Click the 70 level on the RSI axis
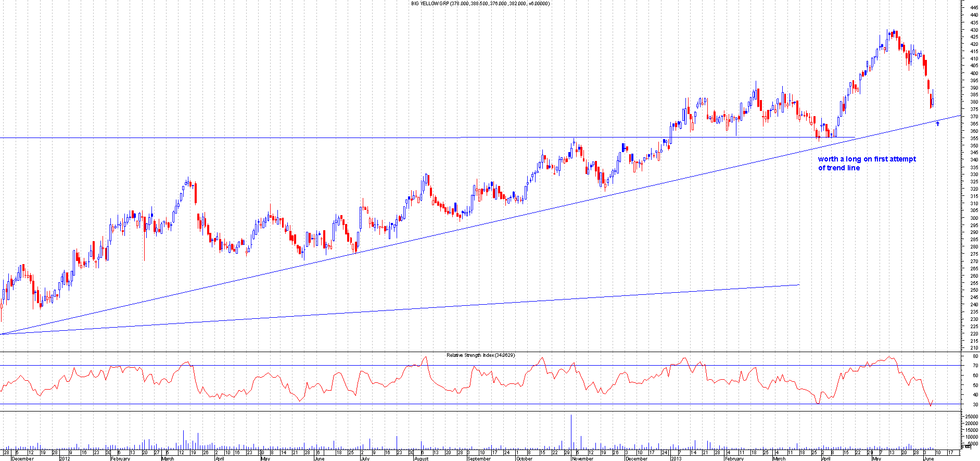980x461 pixels. tap(975, 366)
